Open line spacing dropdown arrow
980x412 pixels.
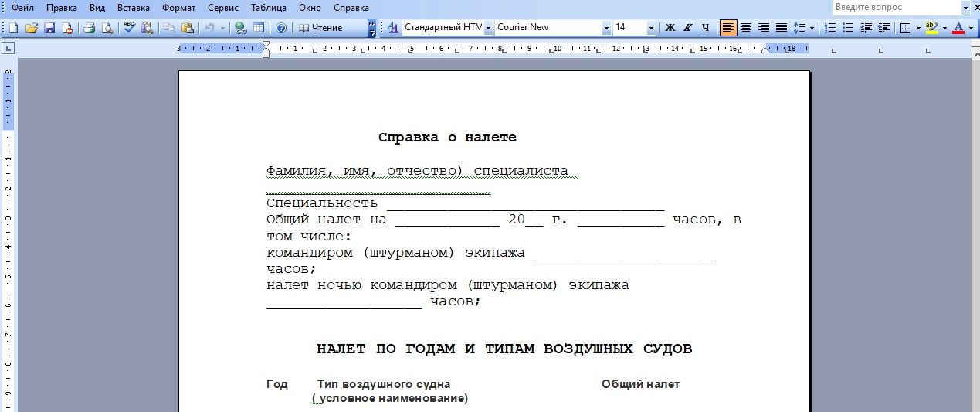pos(812,28)
